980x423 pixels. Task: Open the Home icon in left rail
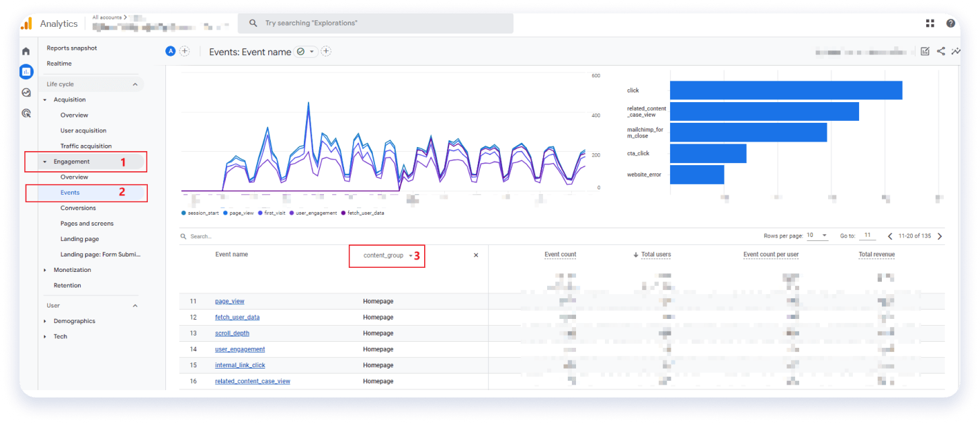coord(26,51)
